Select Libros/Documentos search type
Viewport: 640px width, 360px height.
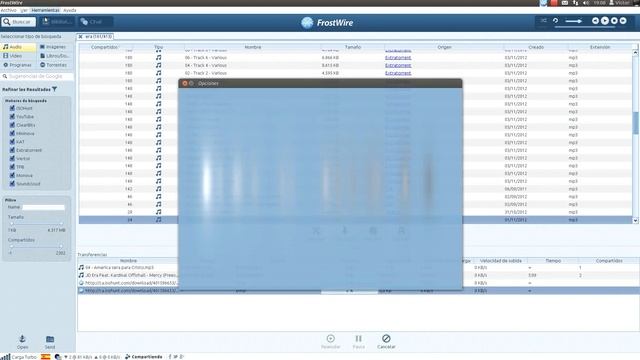[55, 56]
